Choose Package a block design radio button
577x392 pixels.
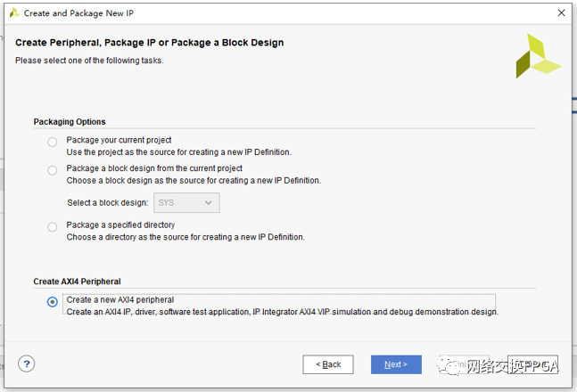pos(53,170)
